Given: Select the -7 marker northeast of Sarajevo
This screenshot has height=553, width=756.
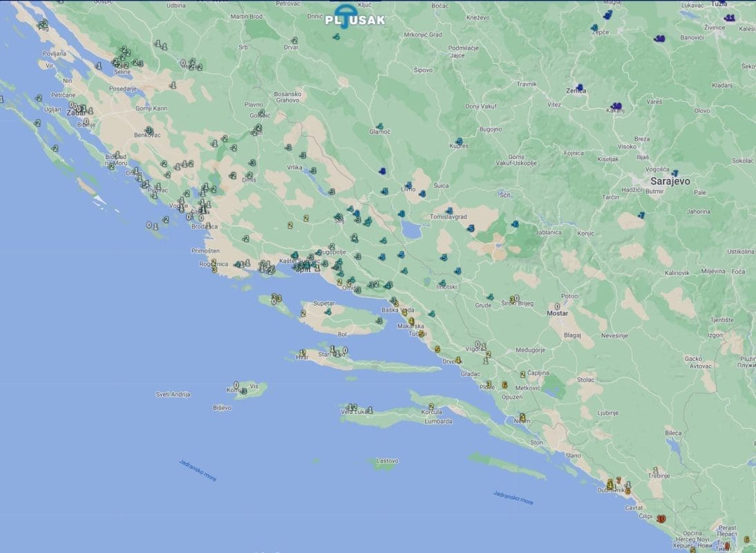Looking at the screenshot, I should tap(675, 173).
